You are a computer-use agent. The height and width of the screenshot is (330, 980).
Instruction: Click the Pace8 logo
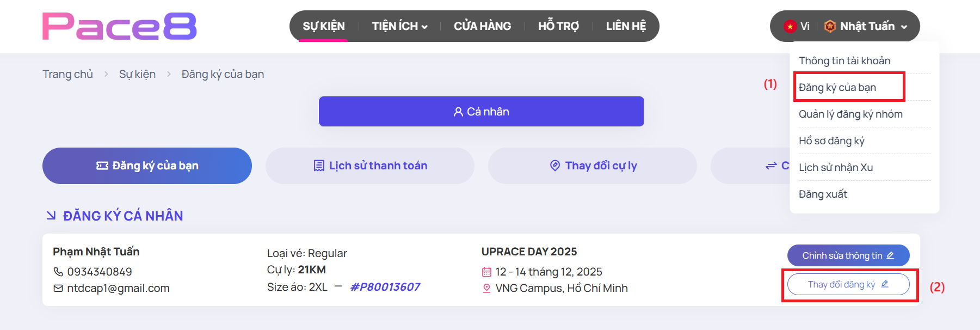pos(120,26)
